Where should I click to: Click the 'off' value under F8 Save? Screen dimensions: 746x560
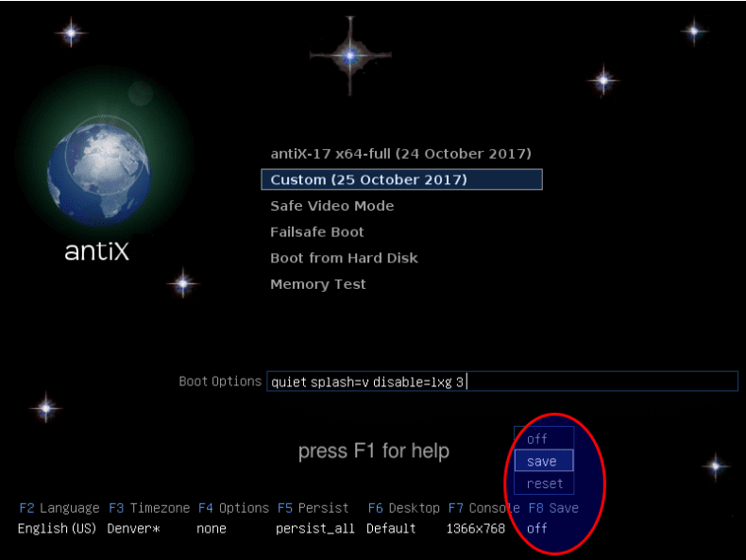(536, 529)
